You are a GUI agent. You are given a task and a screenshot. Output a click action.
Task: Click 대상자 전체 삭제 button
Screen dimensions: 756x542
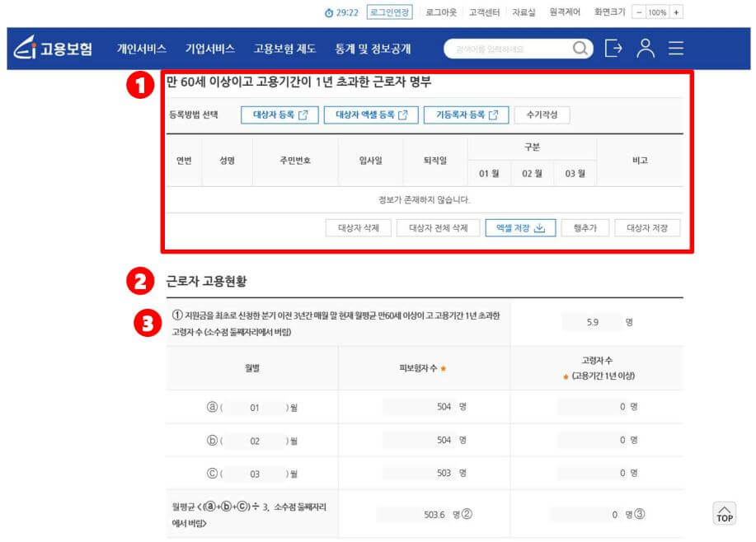point(439,228)
